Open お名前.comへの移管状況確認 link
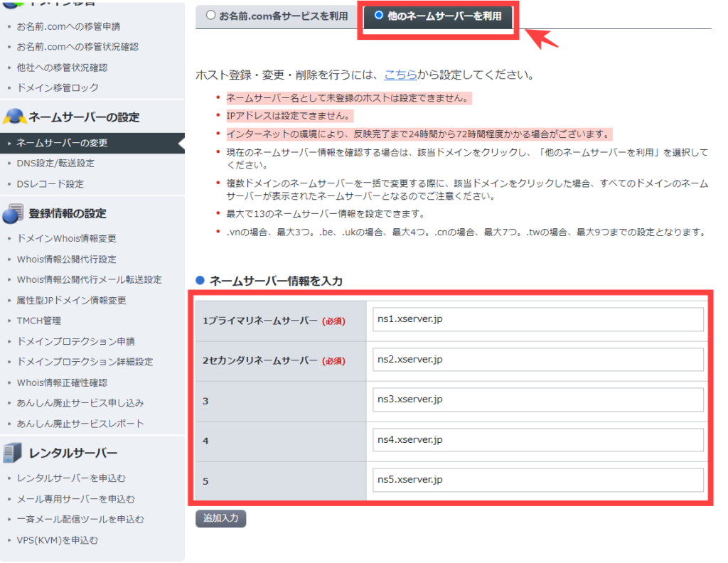 pyautogui.click(x=77, y=47)
